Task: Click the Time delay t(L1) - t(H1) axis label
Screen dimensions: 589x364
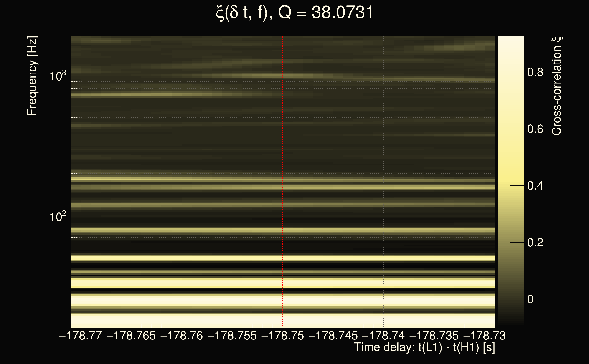Action: pyautogui.click(x=424, y=347)
